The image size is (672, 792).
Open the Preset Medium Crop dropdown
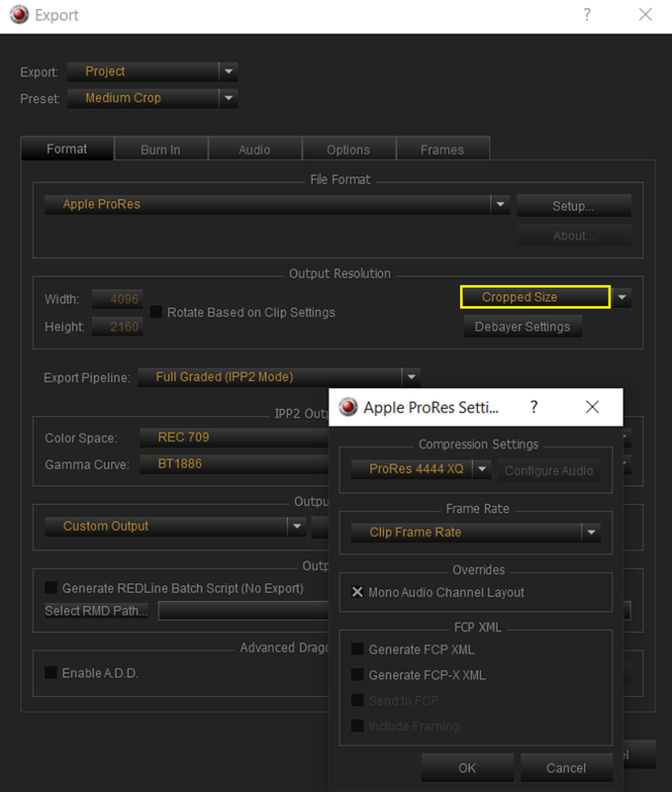tap(152, 98)
